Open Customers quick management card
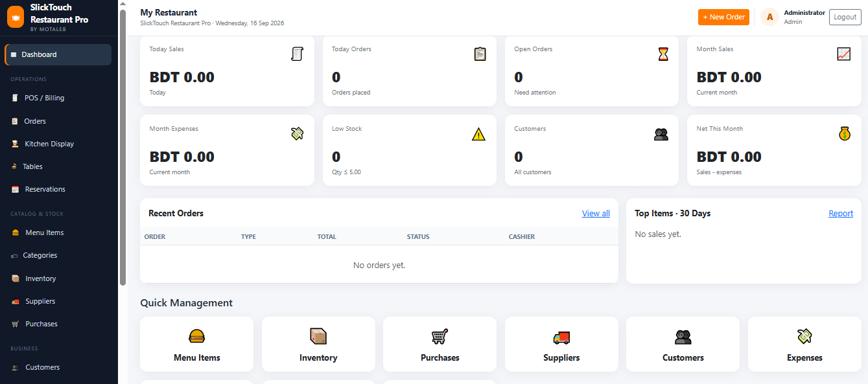 (683, 344)
